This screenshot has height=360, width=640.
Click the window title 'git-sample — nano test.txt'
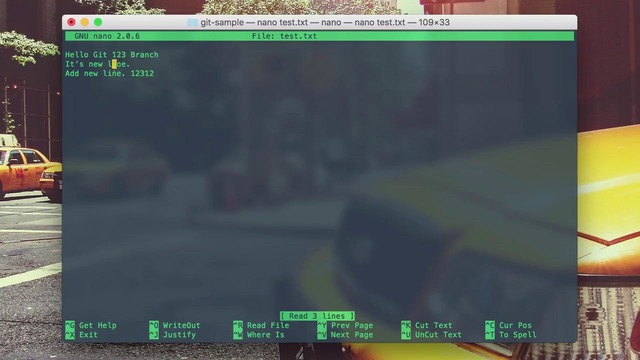(325, 22)
